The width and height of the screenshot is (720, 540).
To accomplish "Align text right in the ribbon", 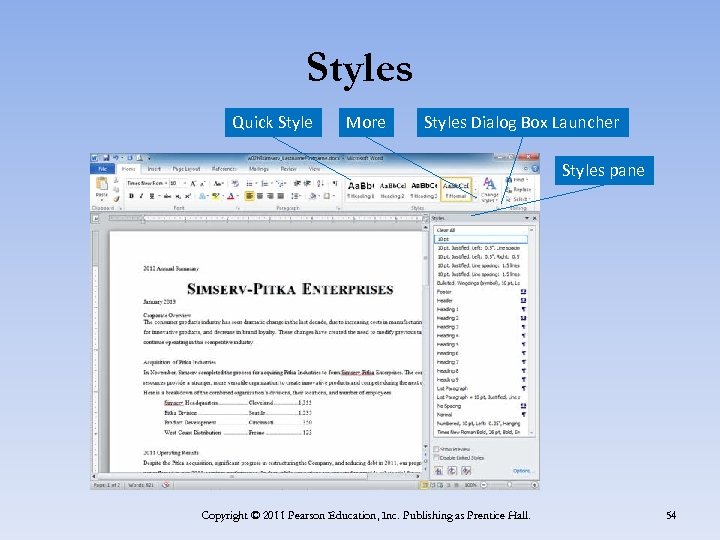I will point(270,196).
